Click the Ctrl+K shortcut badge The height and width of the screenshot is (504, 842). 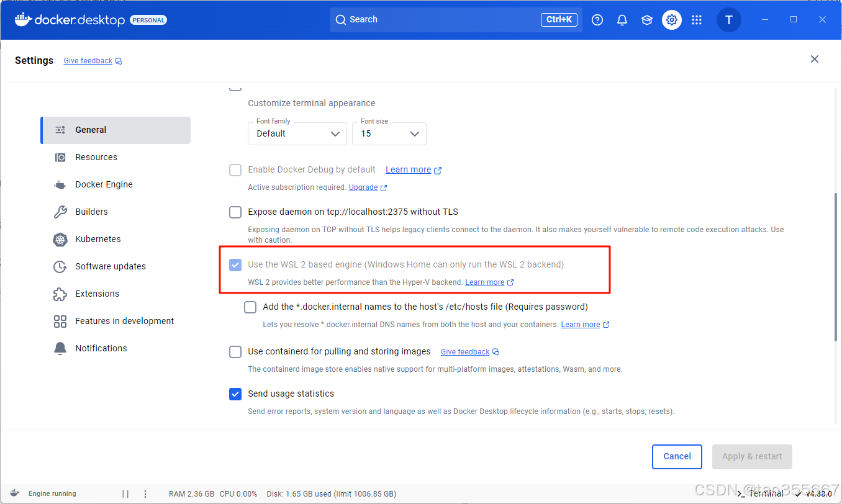click(559, 20)
